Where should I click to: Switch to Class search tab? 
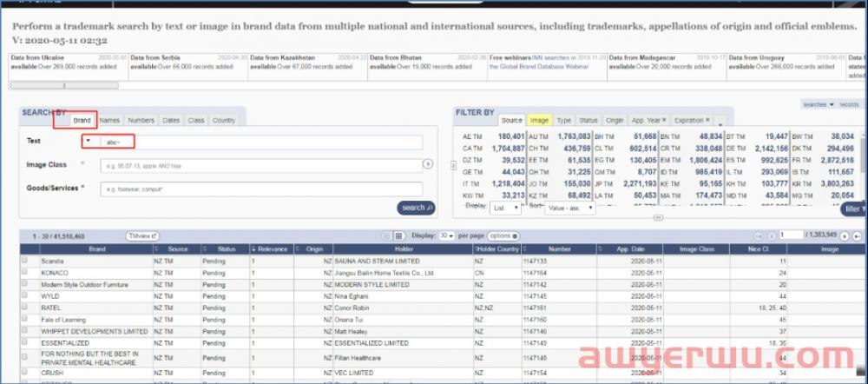click(196, 120)
